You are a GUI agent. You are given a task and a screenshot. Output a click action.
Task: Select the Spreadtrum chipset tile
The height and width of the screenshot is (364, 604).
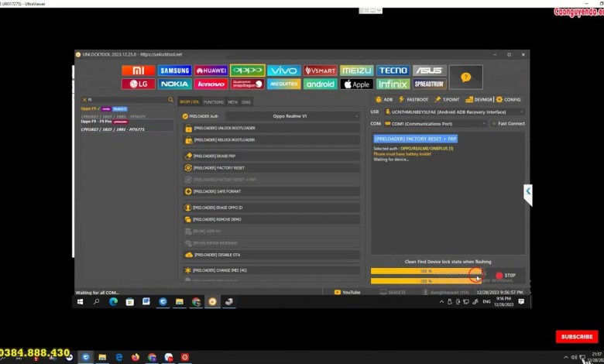click(x=429, y=84)
